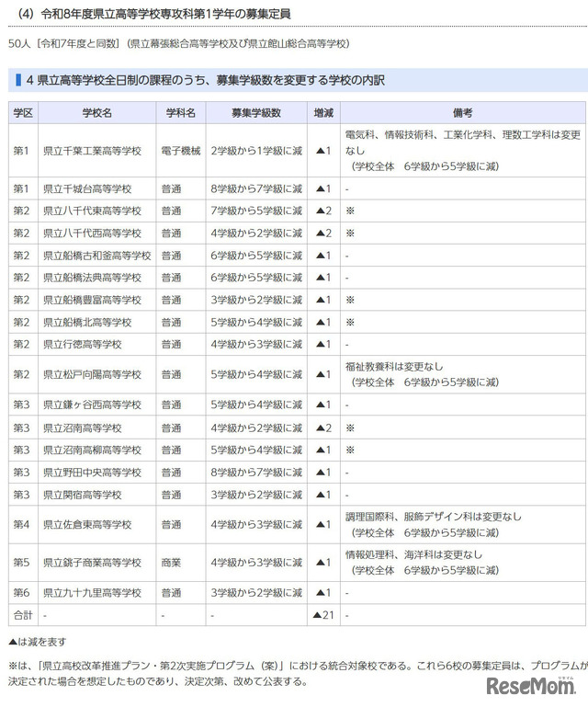Image resolution: width=588 pixels, height=707 pixels.
Task: Select the school name 県立船橋古和釜高等学校
Action: pyautogui.click(x=96, y=256)
